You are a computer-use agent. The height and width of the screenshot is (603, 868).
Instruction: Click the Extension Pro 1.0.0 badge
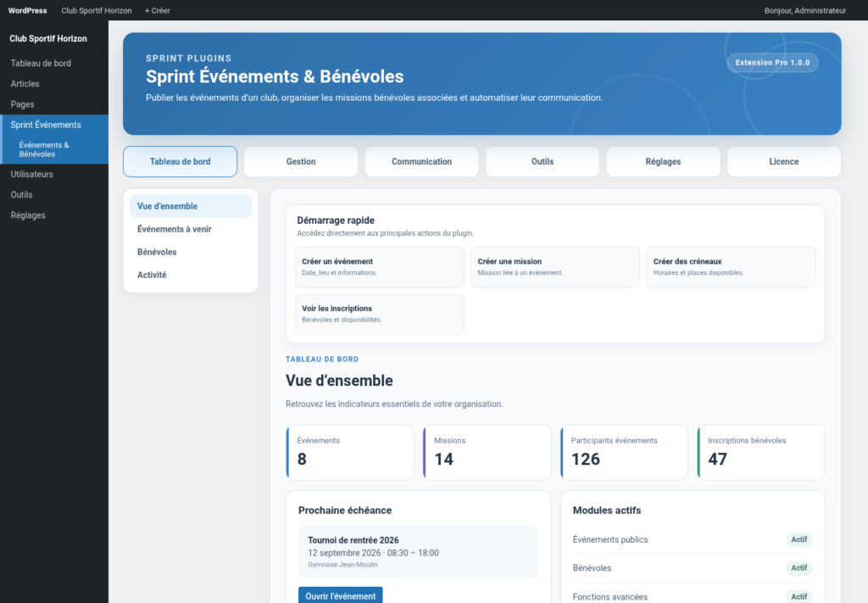point(772,63)
